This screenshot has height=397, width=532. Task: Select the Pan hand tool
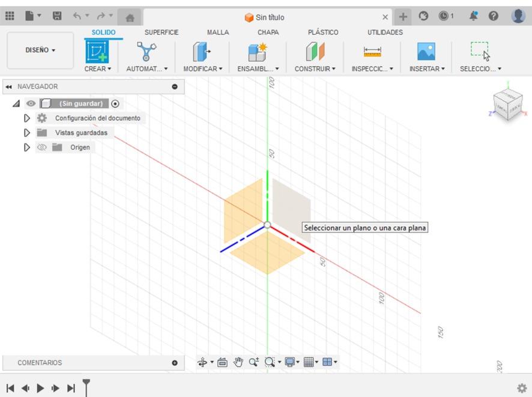click(x=238, y=362)
